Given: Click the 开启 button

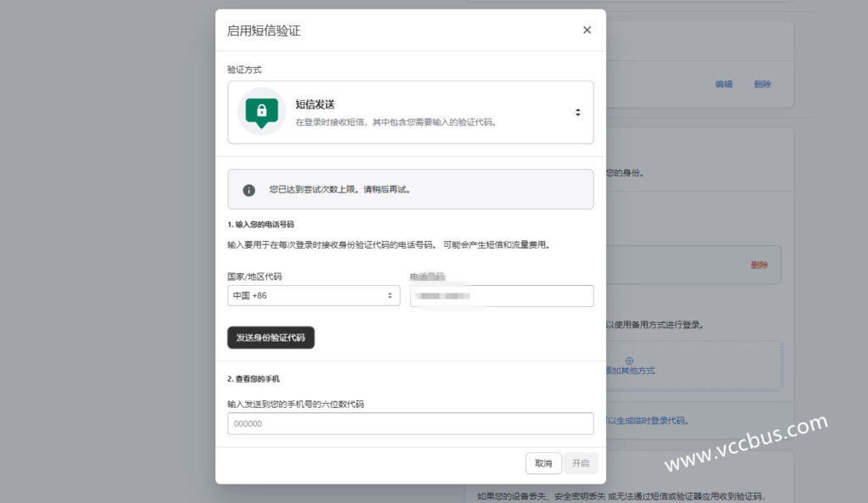Looking at the screenshot, I should click(581, 463).
